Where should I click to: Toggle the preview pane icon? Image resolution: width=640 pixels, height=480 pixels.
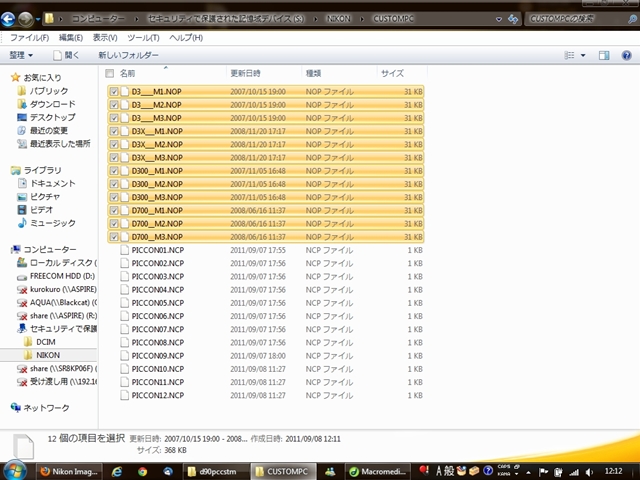pos(606,54)
